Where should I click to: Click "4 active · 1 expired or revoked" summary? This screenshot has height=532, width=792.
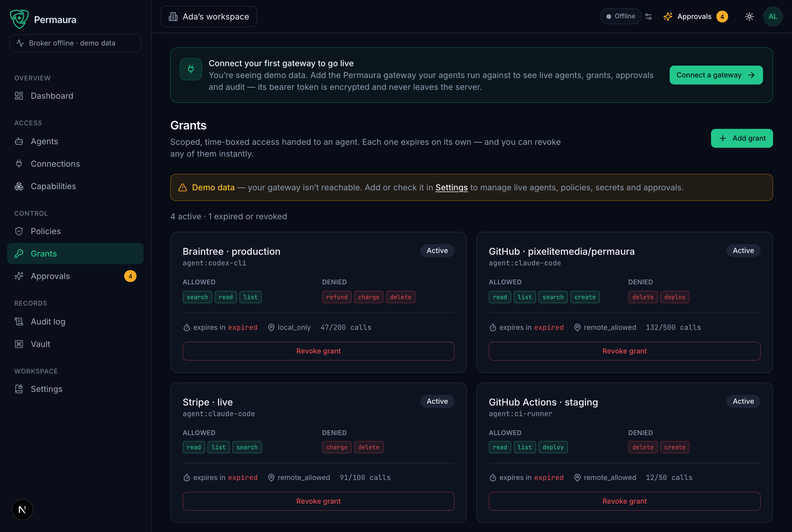click(x=229, y=216)
